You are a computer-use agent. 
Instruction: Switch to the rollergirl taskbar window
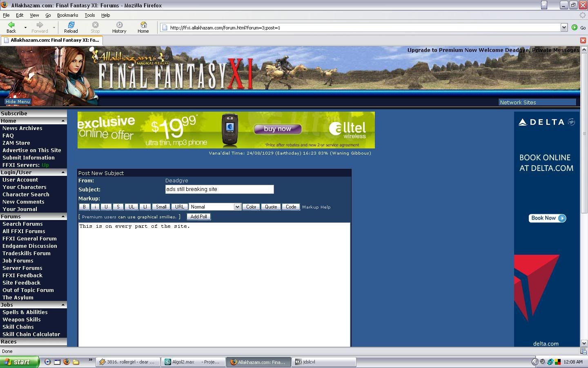(x=128, y=362)
